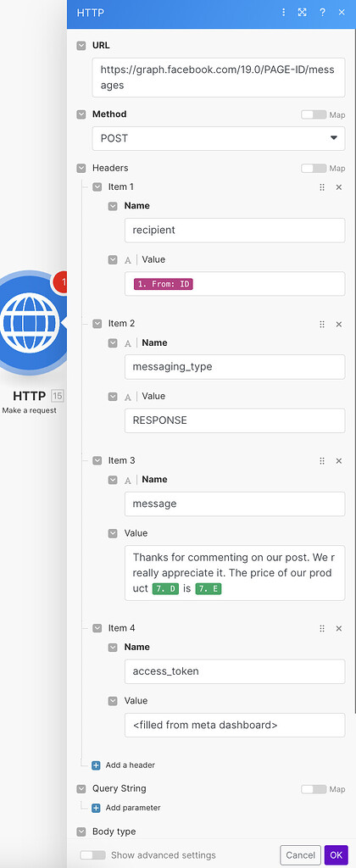Remove header Item 3
Viewport: 356px width, 868px height.
pos(339,461)
